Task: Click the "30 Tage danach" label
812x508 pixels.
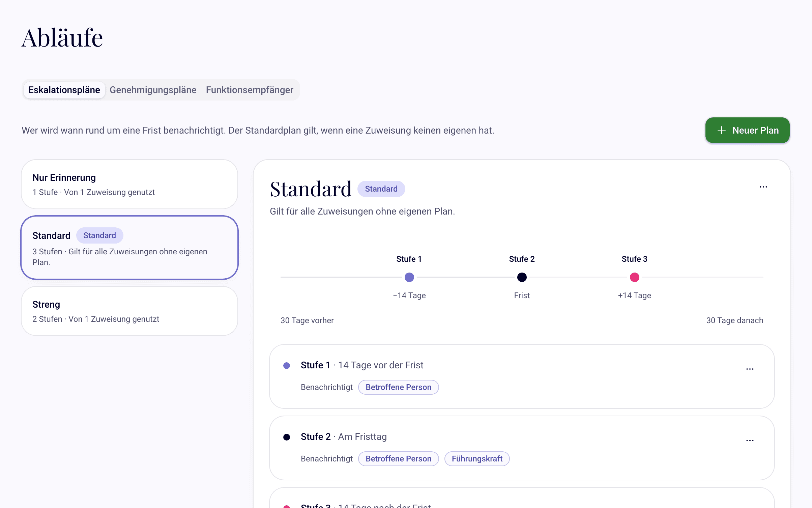Action: (x=735, y=320)
